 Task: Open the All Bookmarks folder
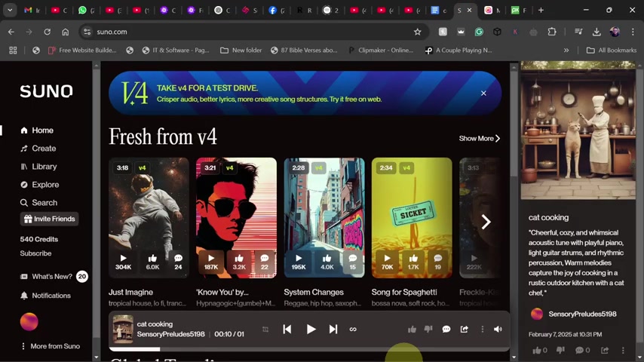point(611,50)
